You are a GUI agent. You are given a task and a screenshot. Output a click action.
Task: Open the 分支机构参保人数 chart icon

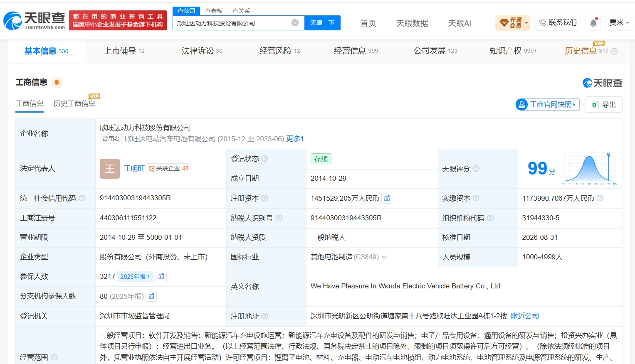[x=151, y=296]
